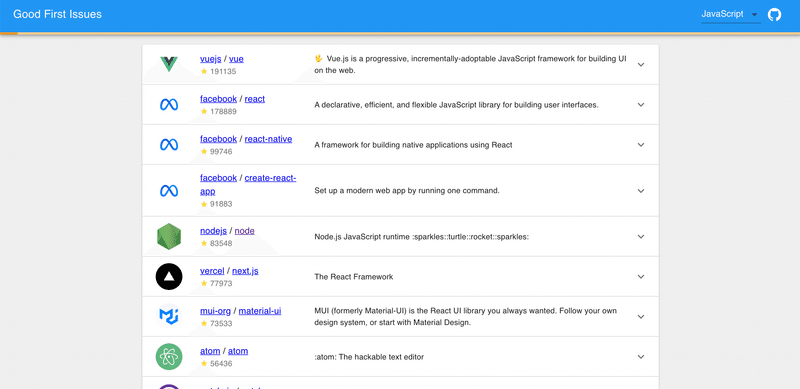Expand the react-native row chevron

pyautogui.click(x=641, y=145)
